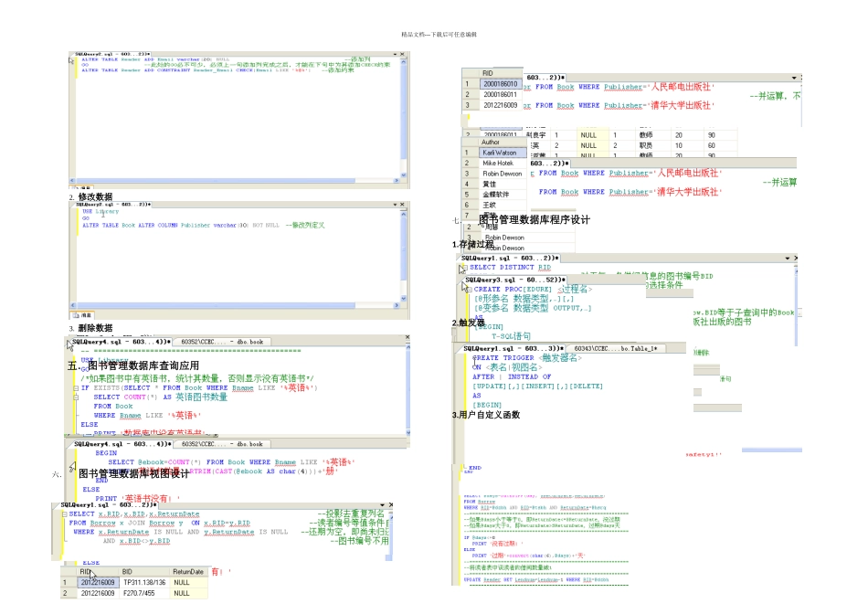
Task: Click the RID column header in bottom results
Action: pyautogui.click(x=85, y=571)
